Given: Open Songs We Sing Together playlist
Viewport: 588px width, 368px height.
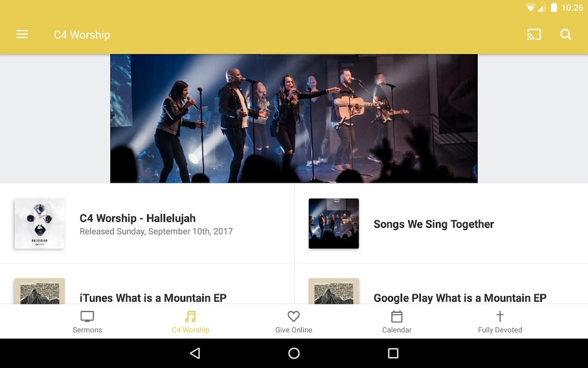Looking at the screenshot, I should [441, 224].
